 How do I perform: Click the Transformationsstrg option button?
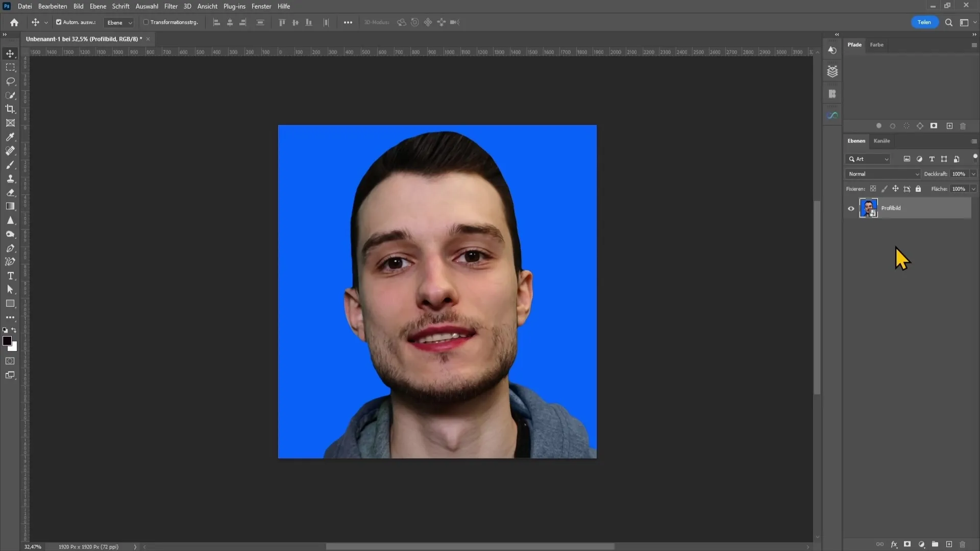click(146, 22)
